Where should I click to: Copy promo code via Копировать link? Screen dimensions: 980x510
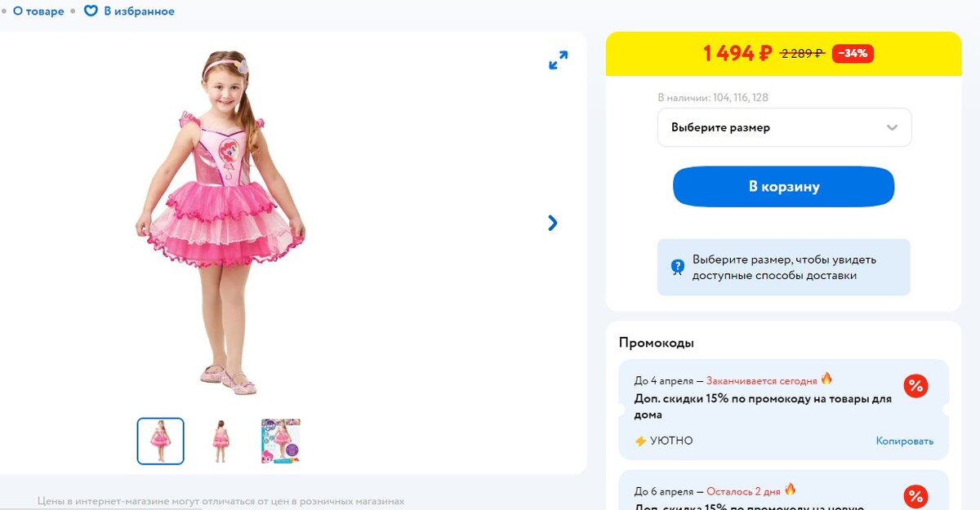[x=905, y=441]
